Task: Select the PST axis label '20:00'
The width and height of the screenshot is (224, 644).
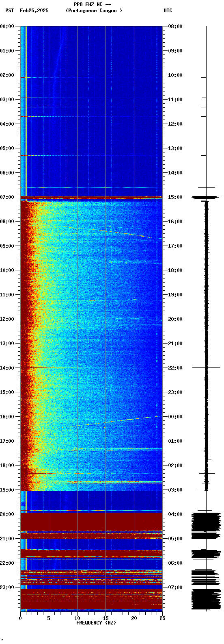Action: click(x=7, y=514)
